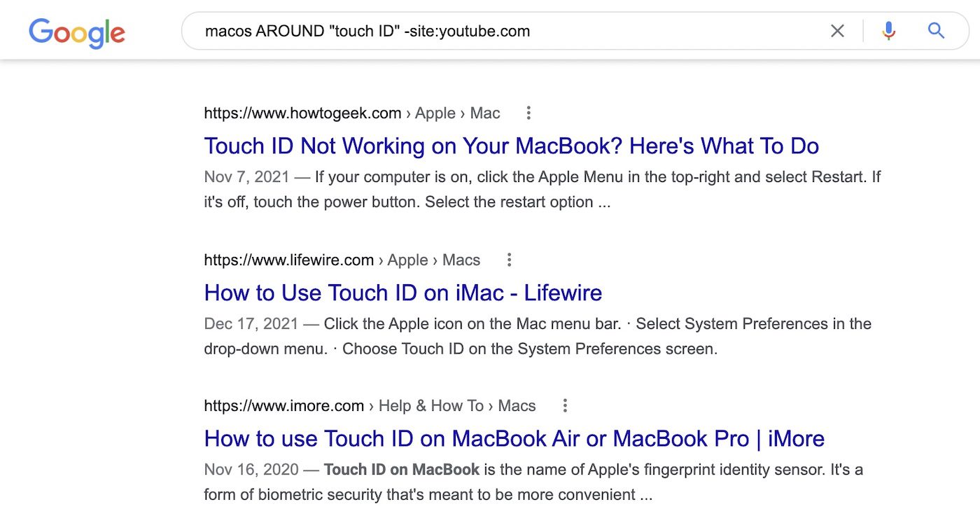Image resolution: width=980 pixels, height=525 pixels.
Task: Click the lifewire.com URL breadcrumb
Action: coord(288,260)
